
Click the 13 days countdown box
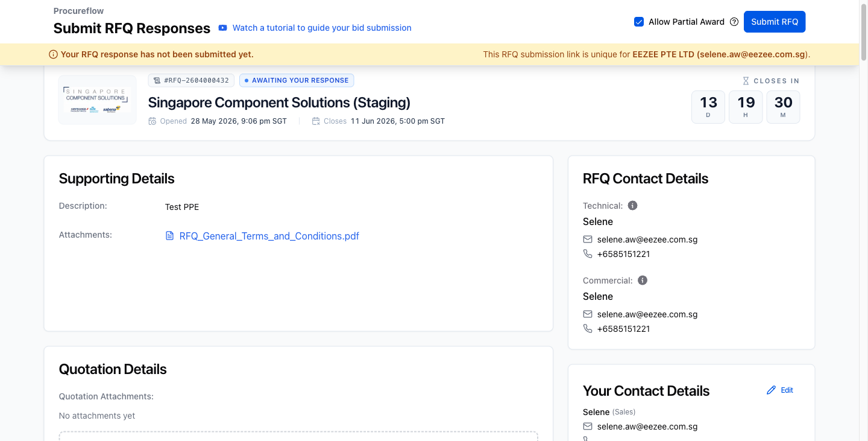[708, 107]
